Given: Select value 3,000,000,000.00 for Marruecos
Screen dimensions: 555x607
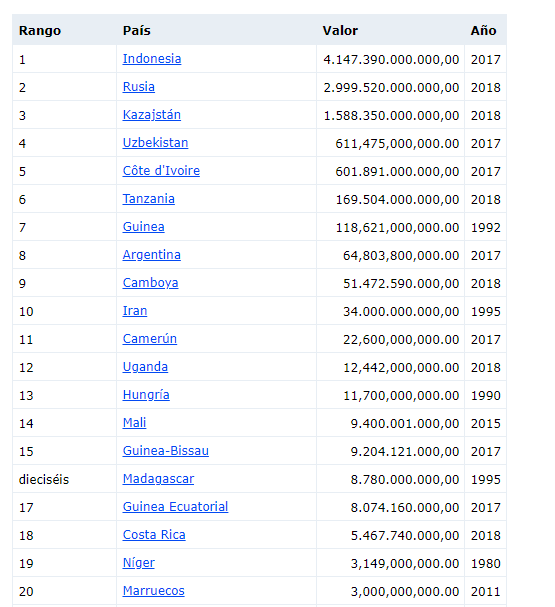Looking at the screenshot, I should point(405,592).
